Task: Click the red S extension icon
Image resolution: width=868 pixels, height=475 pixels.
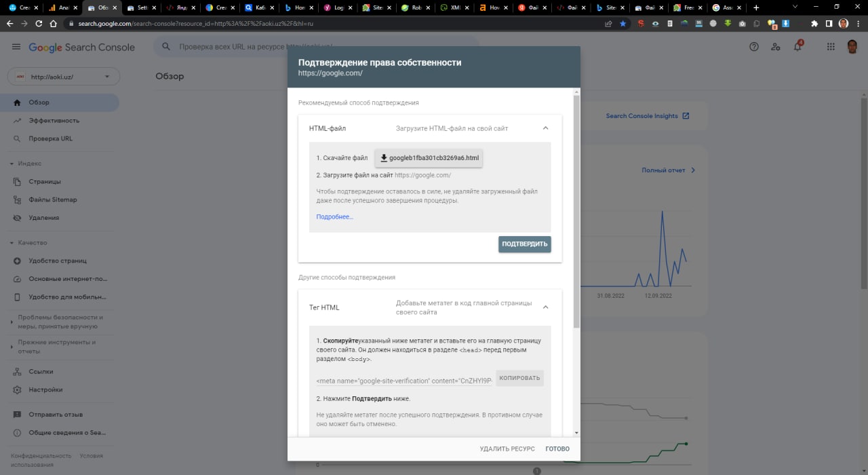Action: click(641, 23)
